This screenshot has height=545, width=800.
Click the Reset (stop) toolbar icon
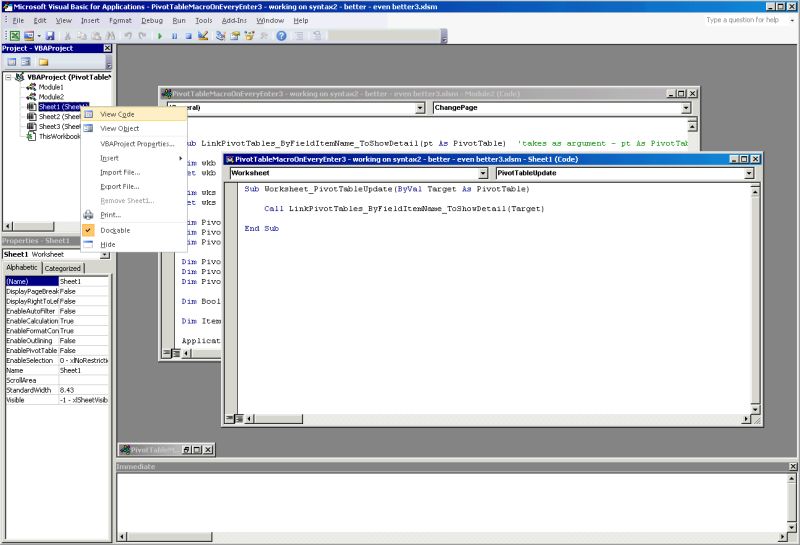coord(188,36)
